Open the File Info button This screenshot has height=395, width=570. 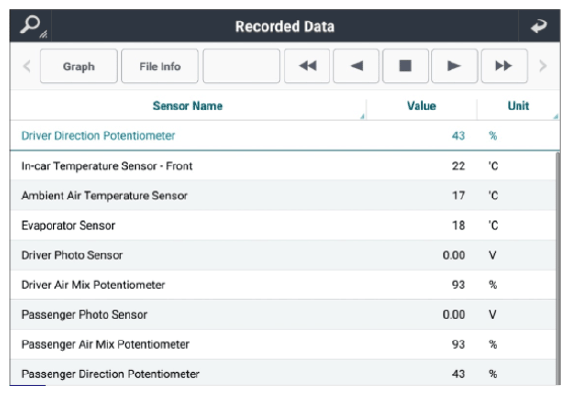pyautogui.click(x=160, y=66)
